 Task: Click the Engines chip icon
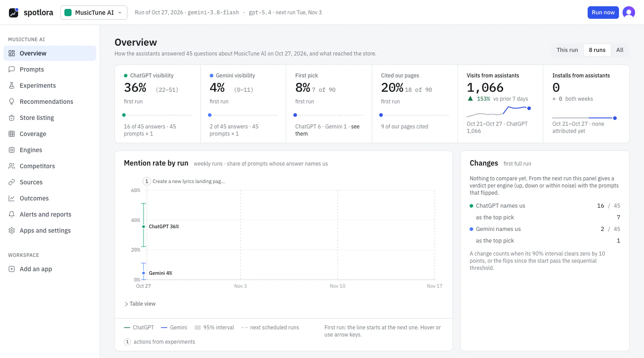coord(12,150)
